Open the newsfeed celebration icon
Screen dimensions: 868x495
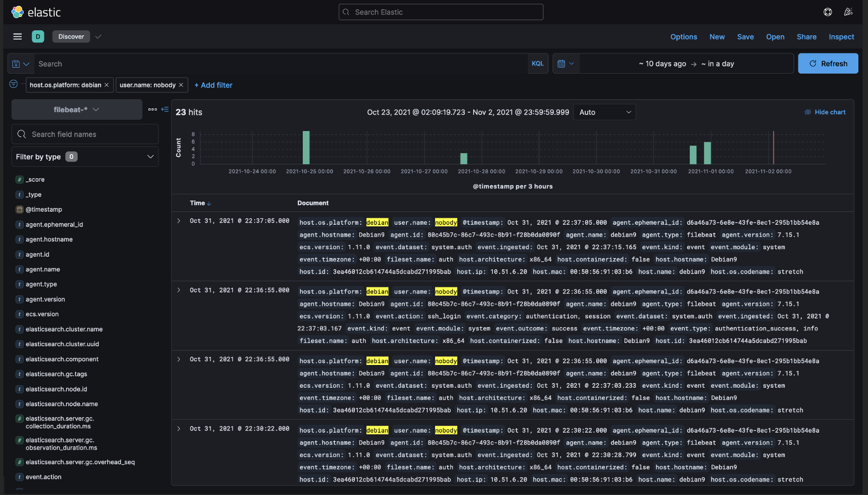tap(848, 12)
